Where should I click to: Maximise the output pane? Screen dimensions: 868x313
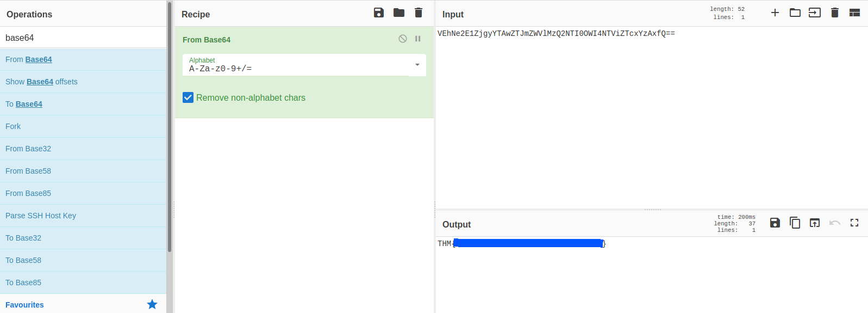[x=854, y=223]
